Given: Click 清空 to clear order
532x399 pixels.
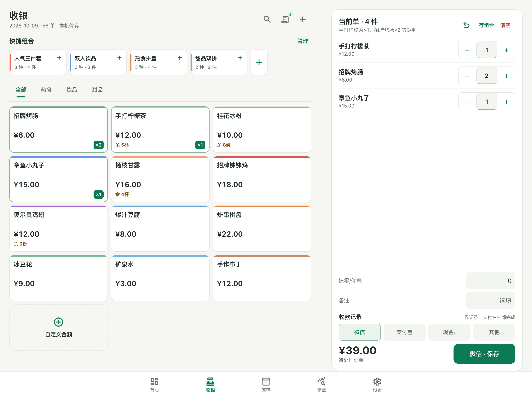Looking at the screenshot, I should [x=505, y=25].
